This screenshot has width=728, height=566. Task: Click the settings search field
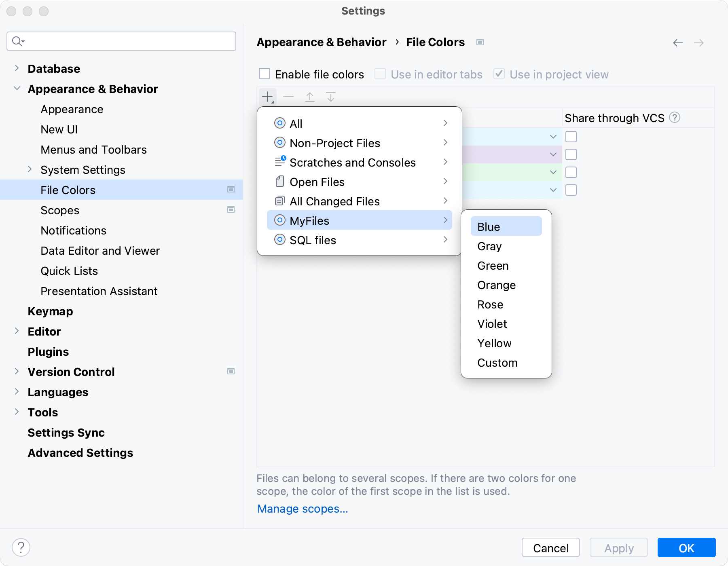click(x=121, y=41)
